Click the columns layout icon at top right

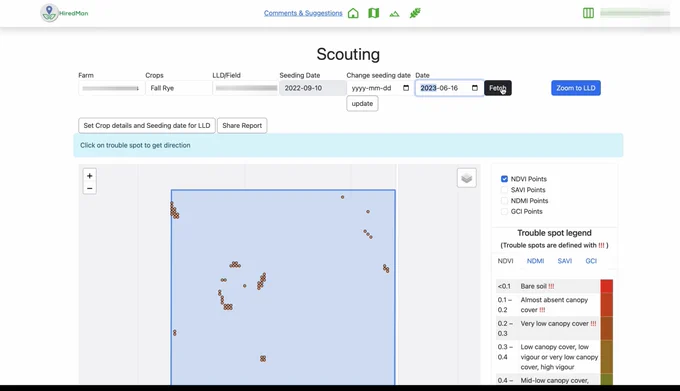588,13
